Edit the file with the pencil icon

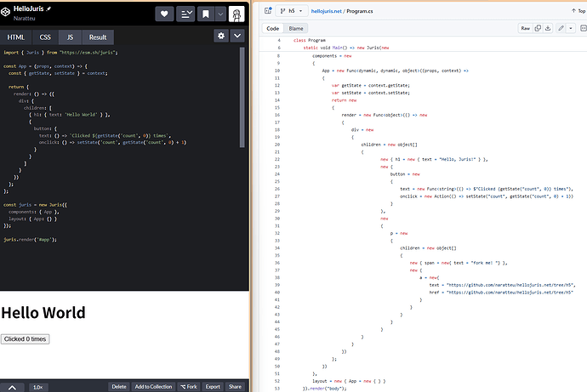point(561,28)
